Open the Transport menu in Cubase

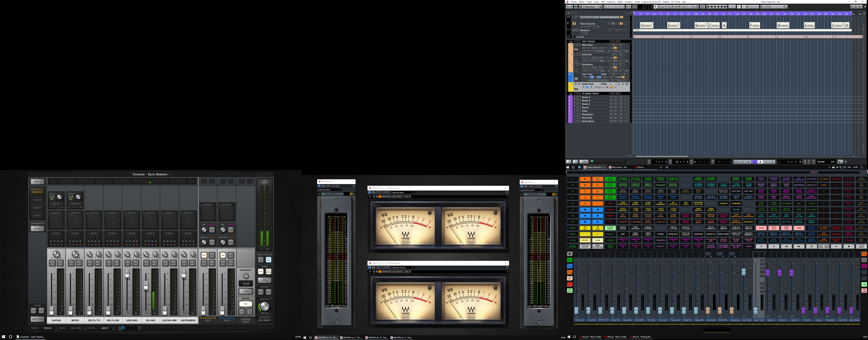(629, 2)
